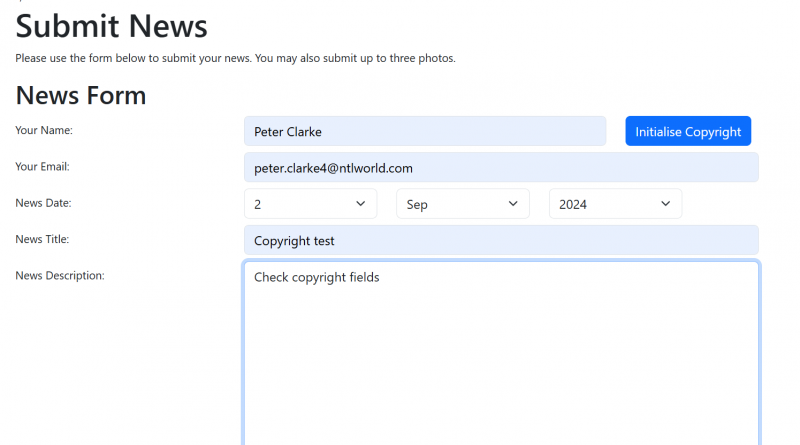Click into the Your Email input field
The height and width of the screenshot is (445, 800).
pyautogui.click(x=501, y=167)
